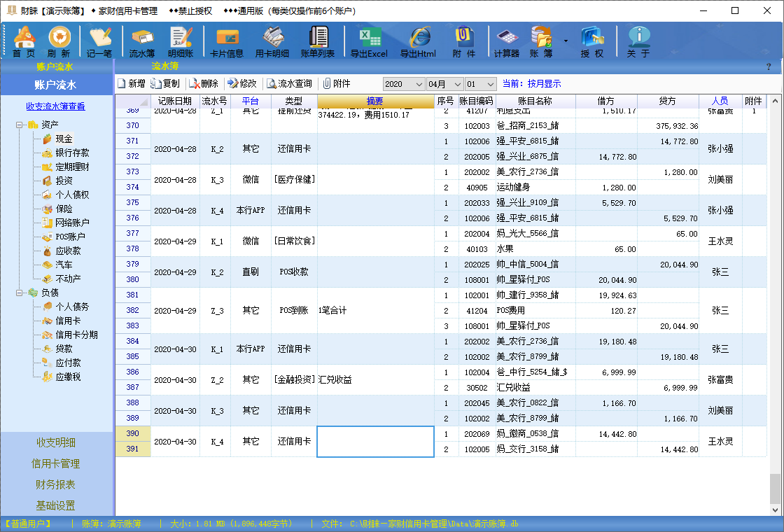Open the 明细账 detail account icon

click(x=180, y=42)
